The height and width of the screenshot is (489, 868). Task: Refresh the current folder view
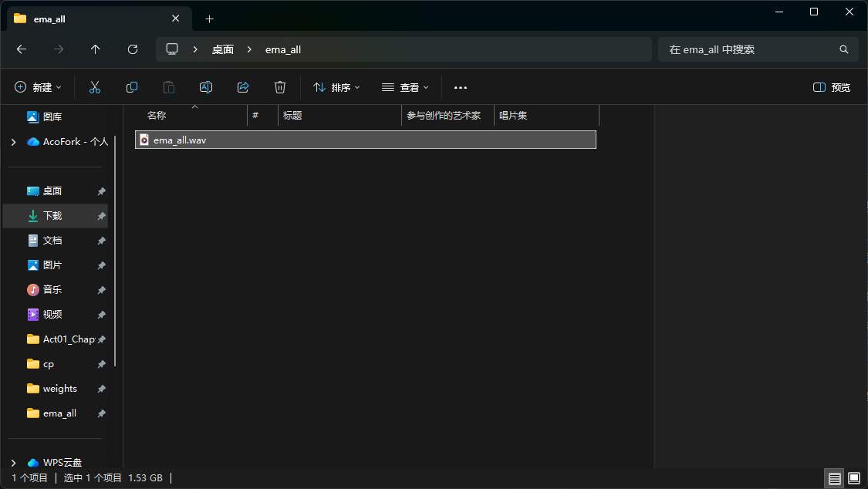(x=133, y=49)
